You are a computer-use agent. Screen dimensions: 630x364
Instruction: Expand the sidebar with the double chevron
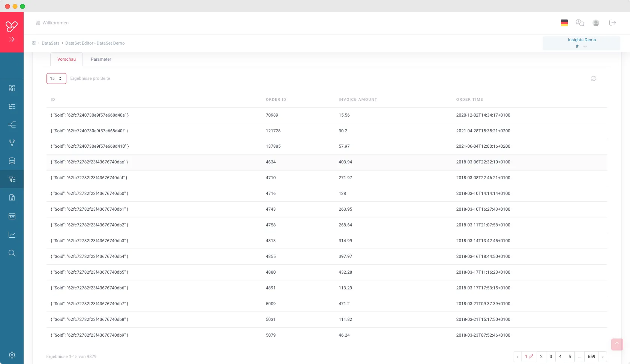coord(12,39)
